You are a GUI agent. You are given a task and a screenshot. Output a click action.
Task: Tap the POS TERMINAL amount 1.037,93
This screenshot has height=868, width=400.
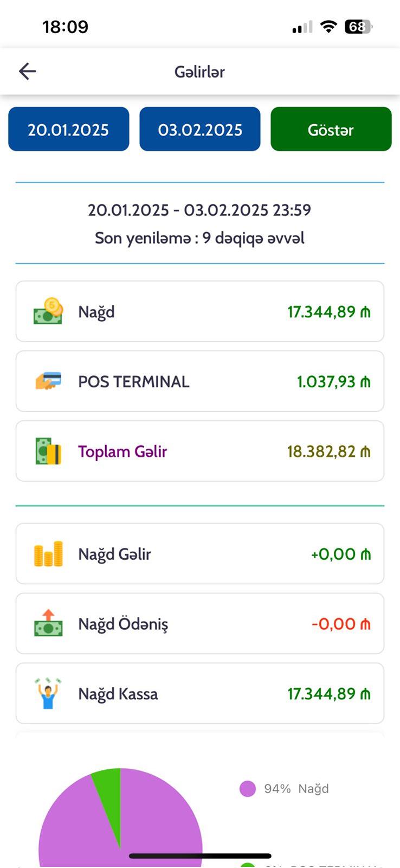333,381
